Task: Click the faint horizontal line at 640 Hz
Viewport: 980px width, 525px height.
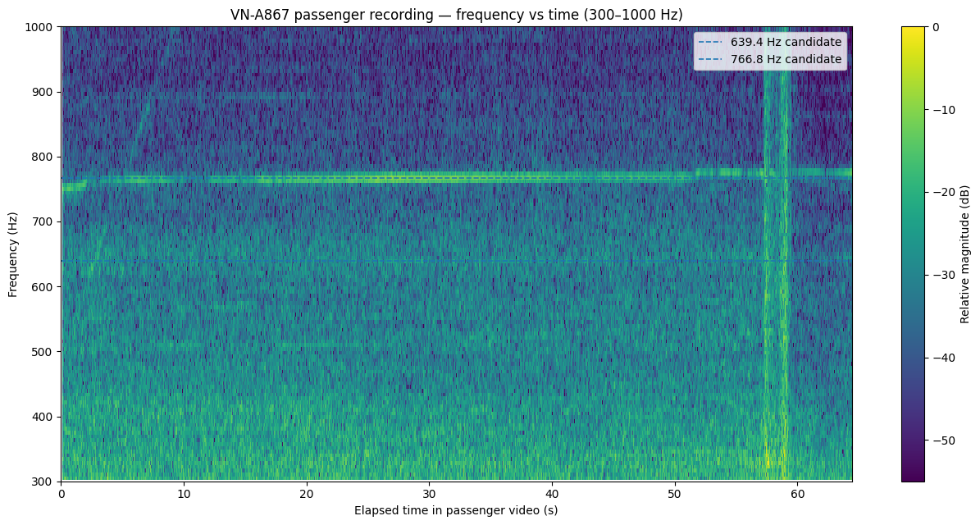Action: [x=457, y=261]
